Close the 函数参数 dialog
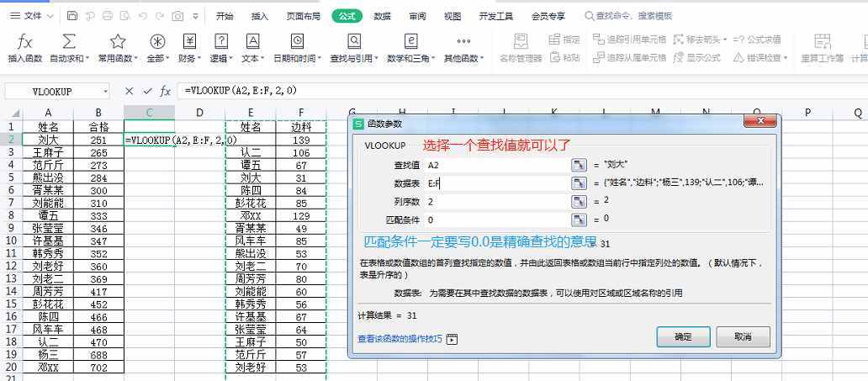The height and width of the screenshot is (381, 868). pos(760,122)
